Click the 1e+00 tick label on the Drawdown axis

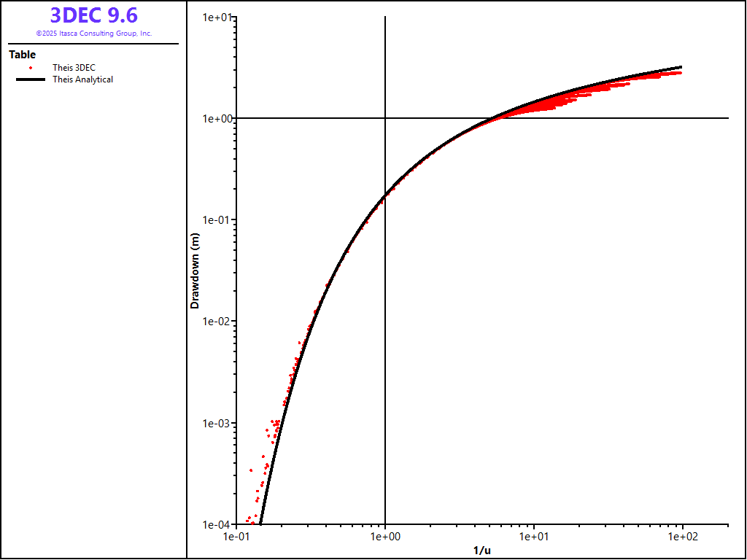(217, 118)
